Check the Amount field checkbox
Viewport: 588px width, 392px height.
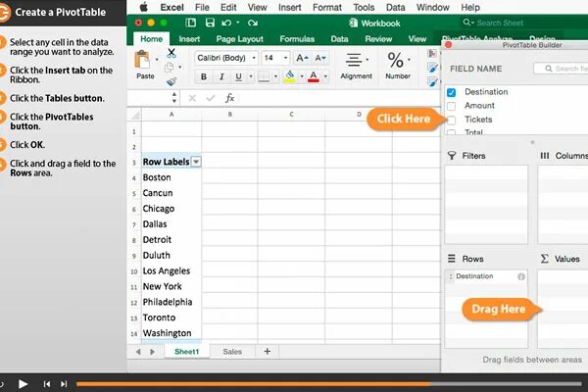click(x=452, y=106)
